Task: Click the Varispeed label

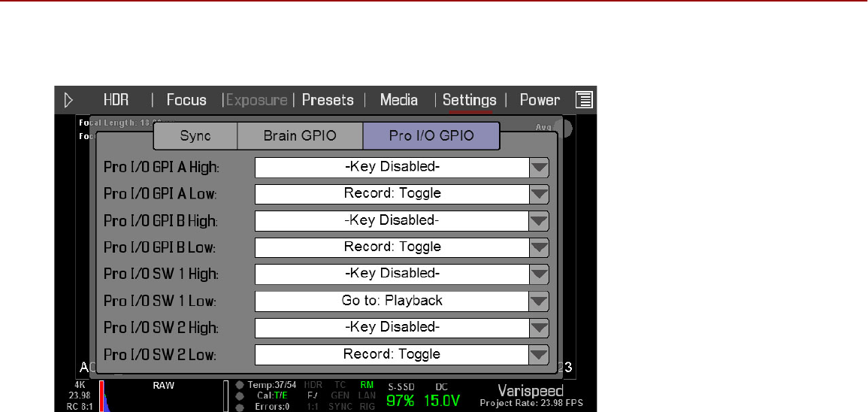Action: point(531,390)
